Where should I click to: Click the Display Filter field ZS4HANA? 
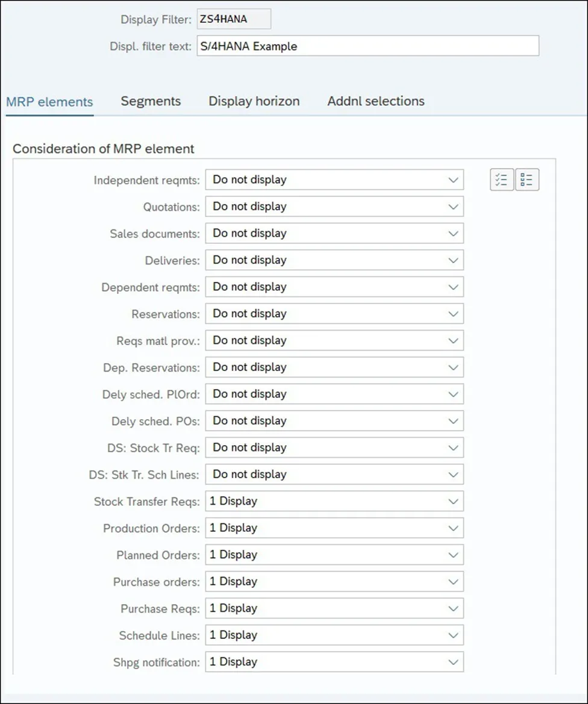(234, 19)
